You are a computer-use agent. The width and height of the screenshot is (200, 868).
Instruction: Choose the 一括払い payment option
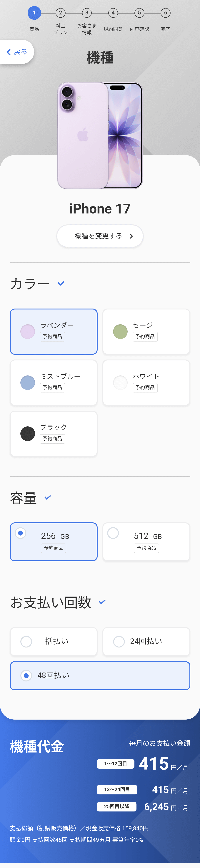(x=26, y=642)
